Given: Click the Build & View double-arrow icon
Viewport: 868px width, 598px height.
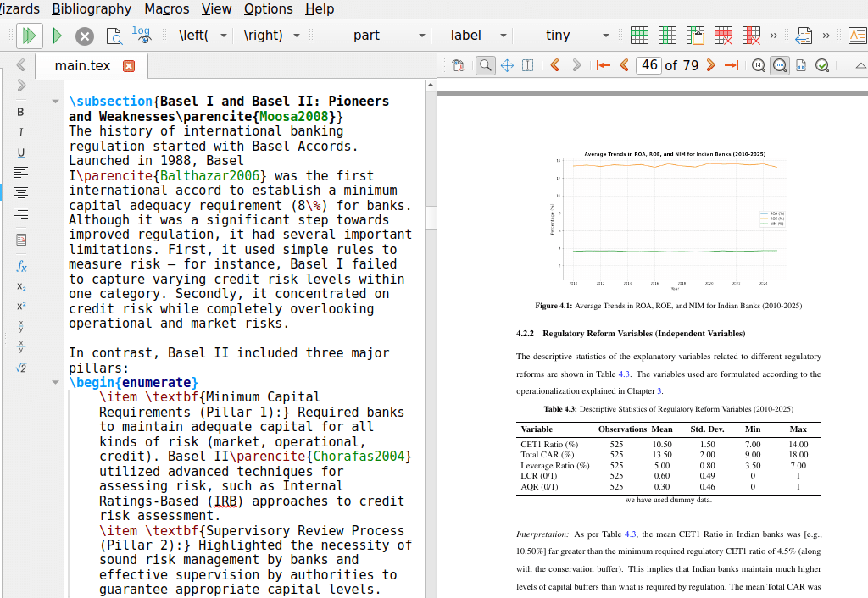Looking at the screenshot, I should click(x=29, y=36).
